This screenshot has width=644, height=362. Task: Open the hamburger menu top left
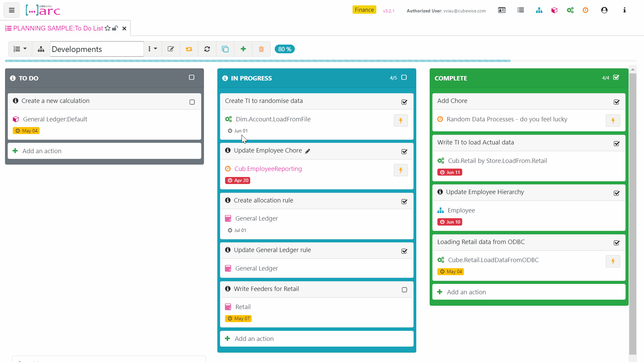11,10
